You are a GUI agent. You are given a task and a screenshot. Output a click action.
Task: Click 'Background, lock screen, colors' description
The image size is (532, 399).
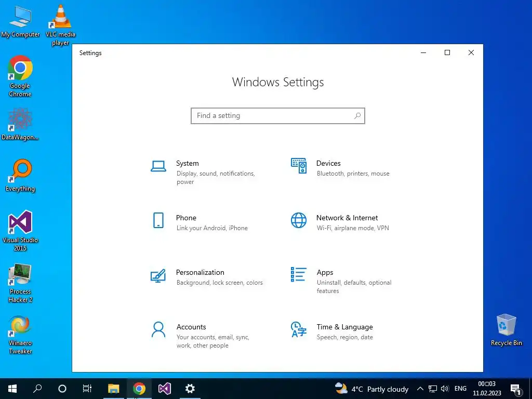[x=220, y=283]
